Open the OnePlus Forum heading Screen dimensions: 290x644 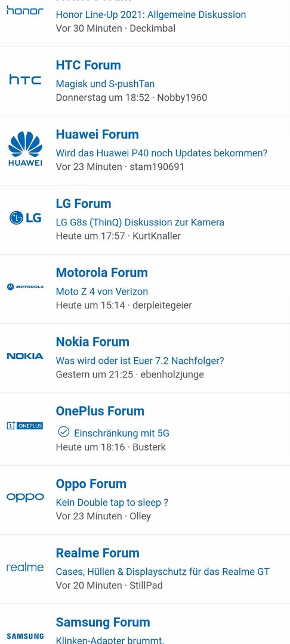(x=100, y=411)
